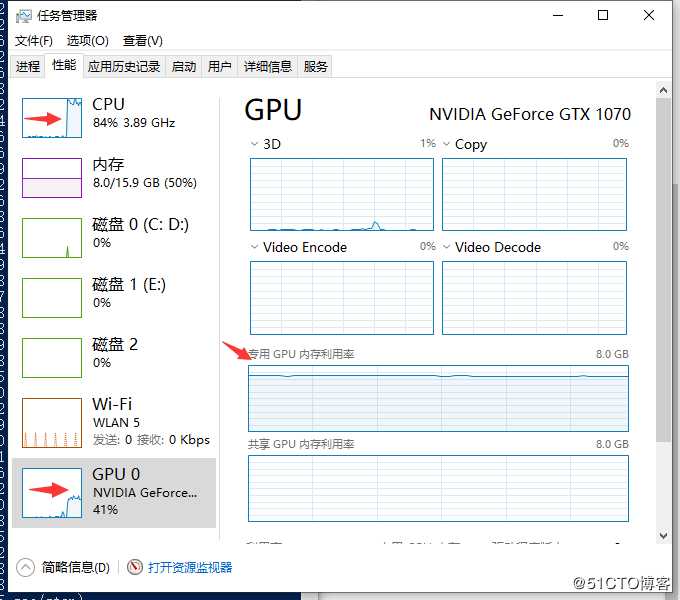Screen dimensions: 680x600
Task: Go to the 用户 tab
Action: coord(219,66)
